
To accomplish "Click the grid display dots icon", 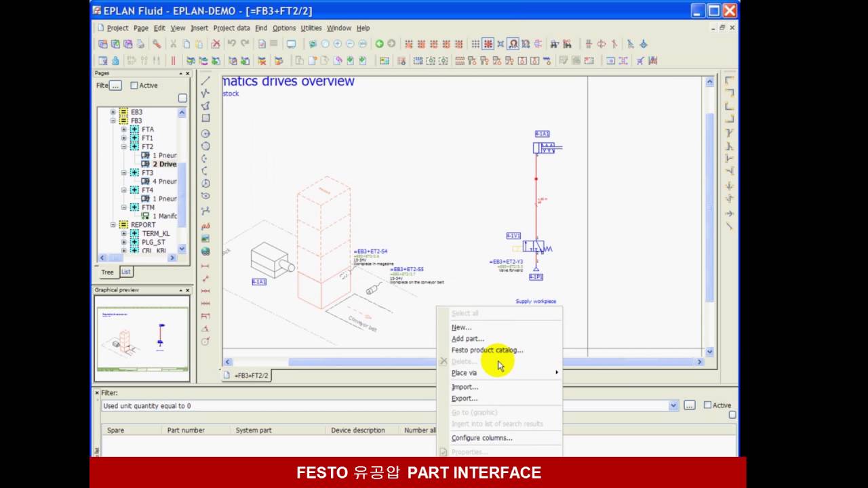I will point(475,44).
